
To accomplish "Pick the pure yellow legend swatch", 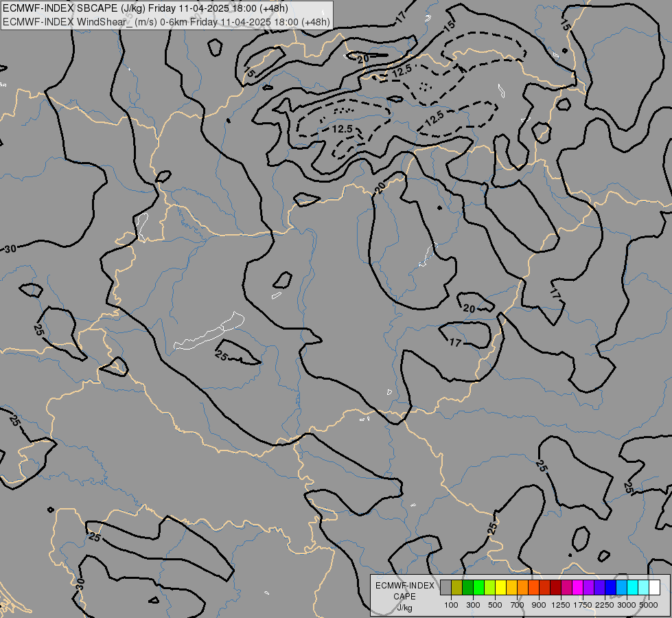I will [x=500, y=587].
